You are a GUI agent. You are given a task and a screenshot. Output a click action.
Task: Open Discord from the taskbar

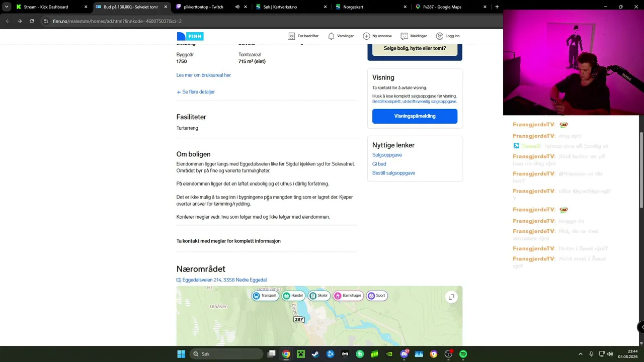pos(404,354)
